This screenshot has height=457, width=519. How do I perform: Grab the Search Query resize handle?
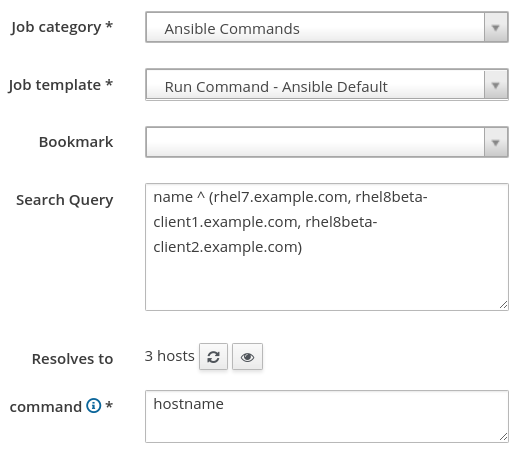click(x=504, y=305)
